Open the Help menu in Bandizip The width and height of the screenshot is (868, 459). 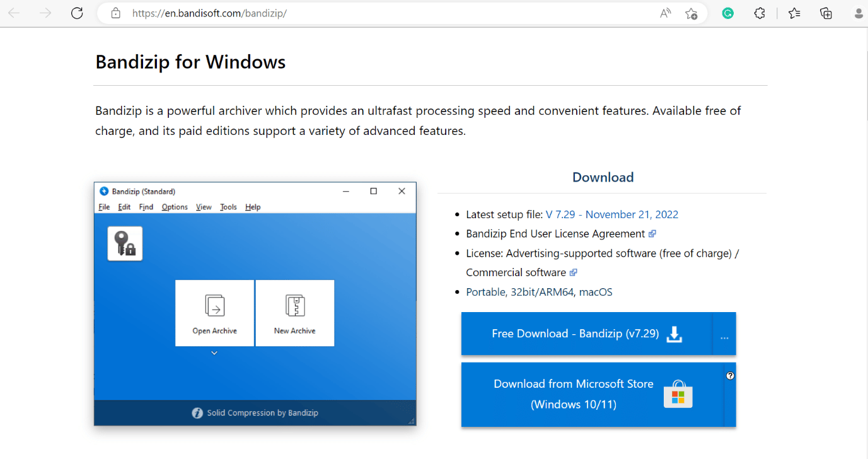pos(253,207)
